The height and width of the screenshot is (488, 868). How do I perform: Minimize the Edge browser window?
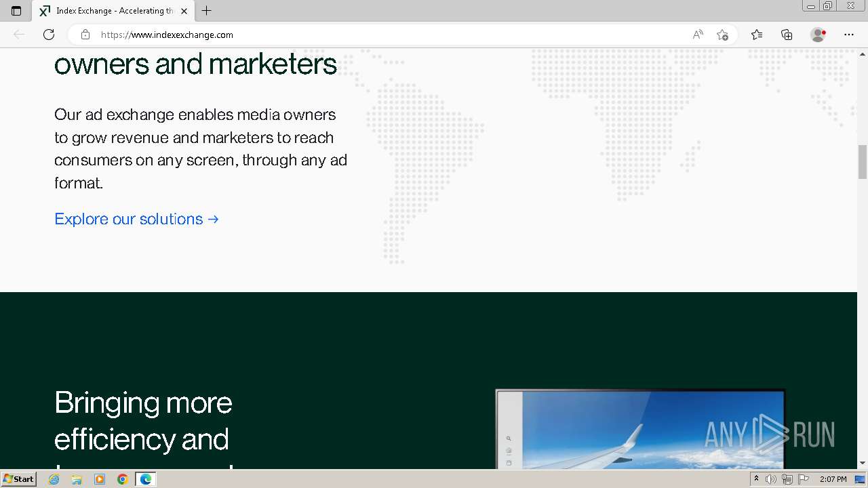[811, 6]
